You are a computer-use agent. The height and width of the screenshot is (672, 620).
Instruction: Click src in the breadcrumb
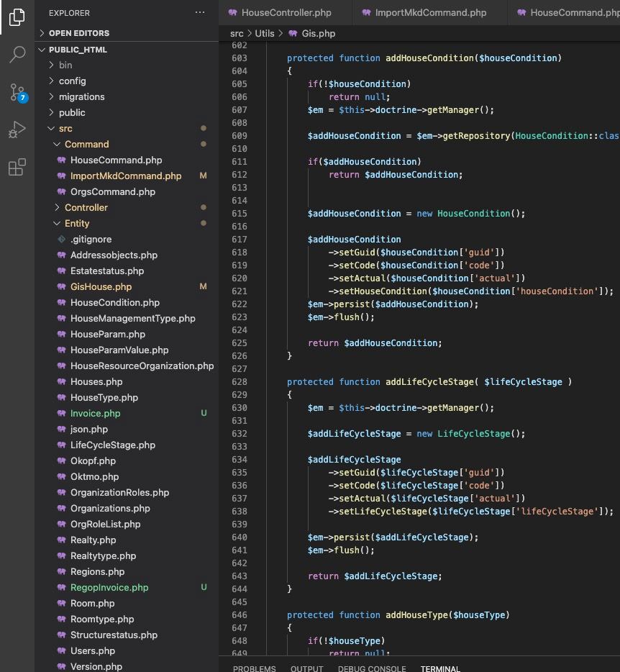(x=237, y=33)
